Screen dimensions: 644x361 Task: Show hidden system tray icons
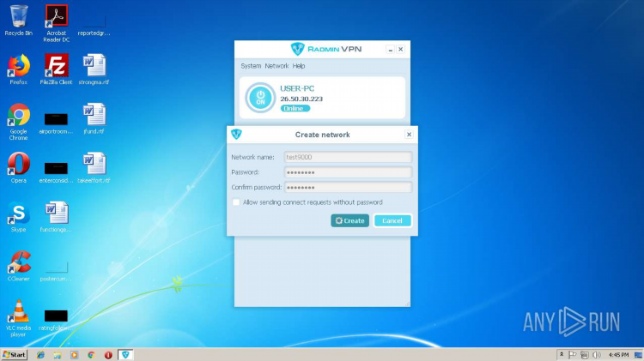562,355
